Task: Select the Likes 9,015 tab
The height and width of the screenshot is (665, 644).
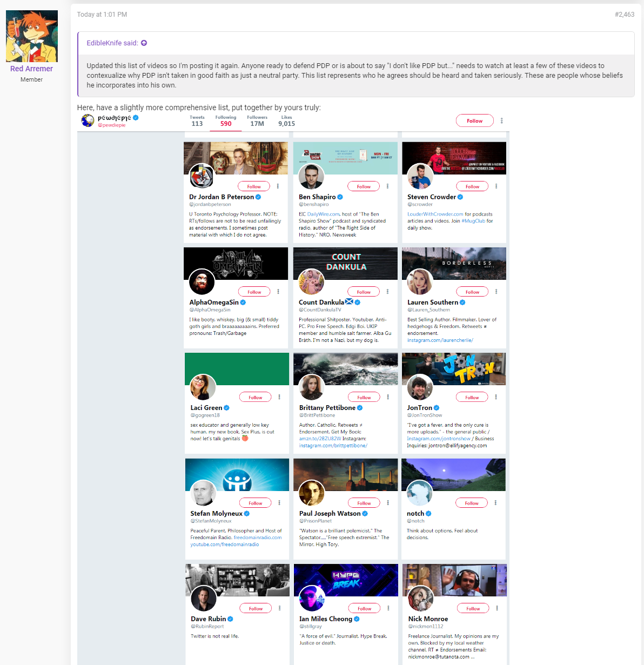Action: (286, 121)
